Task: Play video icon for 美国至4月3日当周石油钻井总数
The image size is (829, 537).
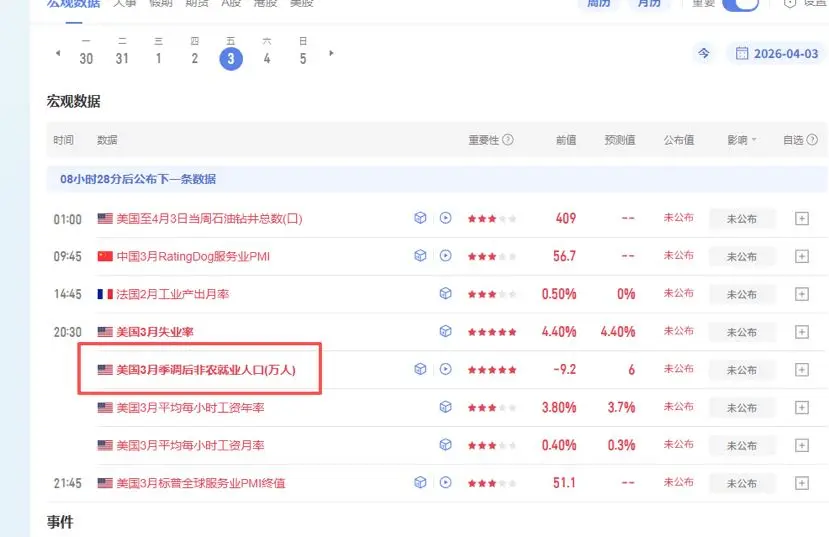Action: (446, 218)
